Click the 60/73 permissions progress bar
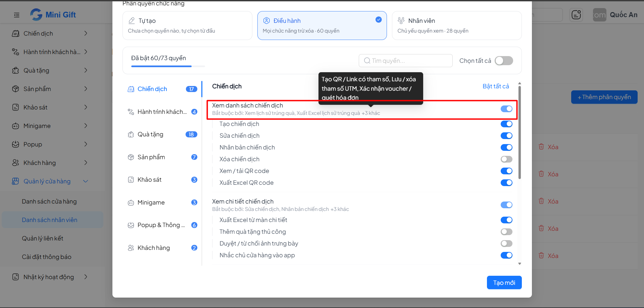644x308 pixels. point(168,66)
